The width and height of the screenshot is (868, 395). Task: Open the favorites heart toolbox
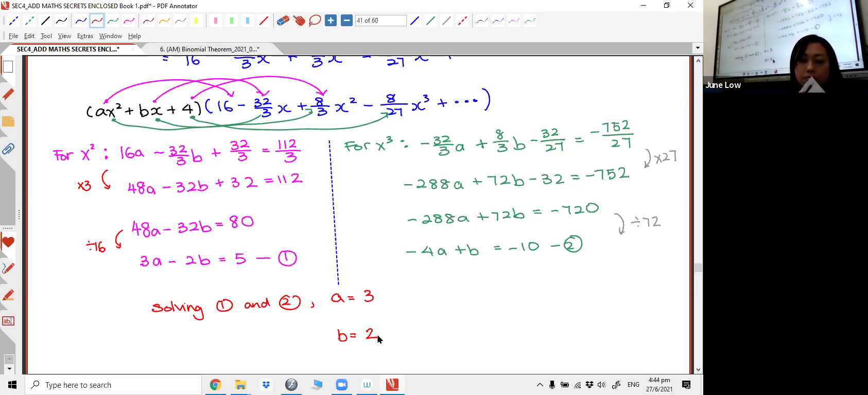(x=8, y=242)
